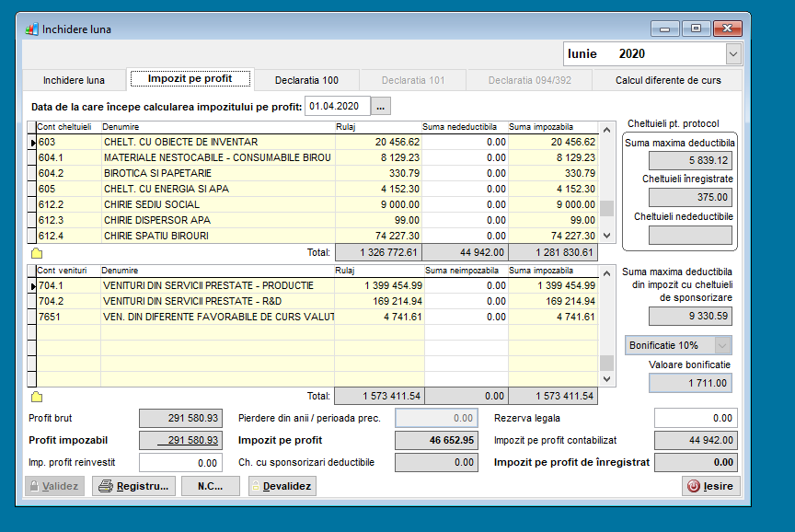
Task: Click the Validez button
Action: click(x=55, y=486)
